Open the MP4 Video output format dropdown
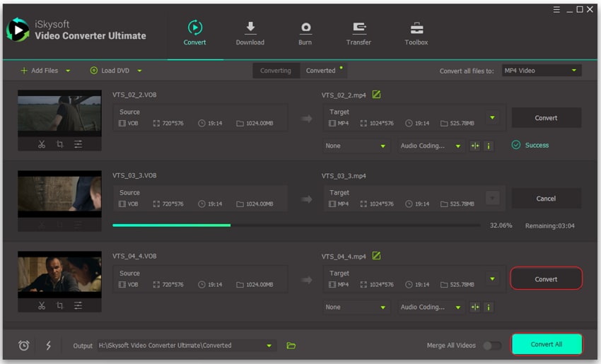Image resolution: width=601 pixels, height=364 pixels. point(542,71)
